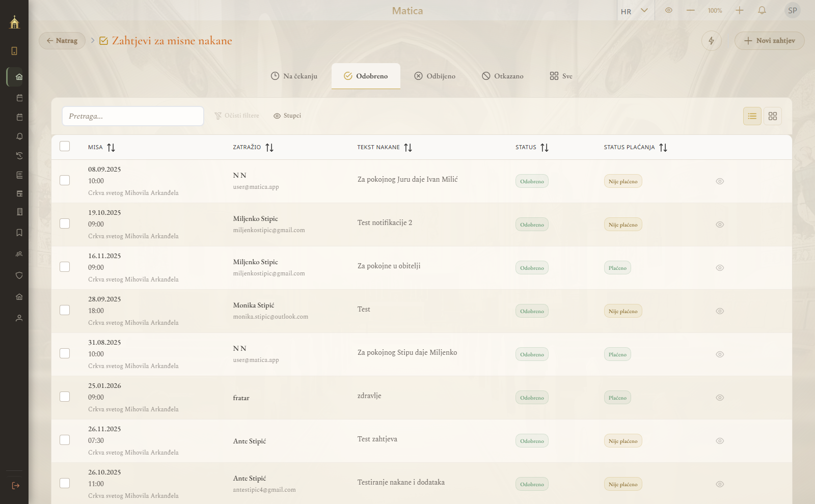Open the home icon in sidebar
This screenshot has width=815, height=504.
tap(19, 77)
